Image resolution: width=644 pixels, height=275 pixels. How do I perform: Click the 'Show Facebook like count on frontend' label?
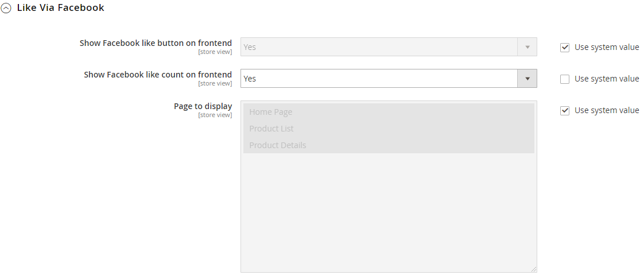(158, 75)
